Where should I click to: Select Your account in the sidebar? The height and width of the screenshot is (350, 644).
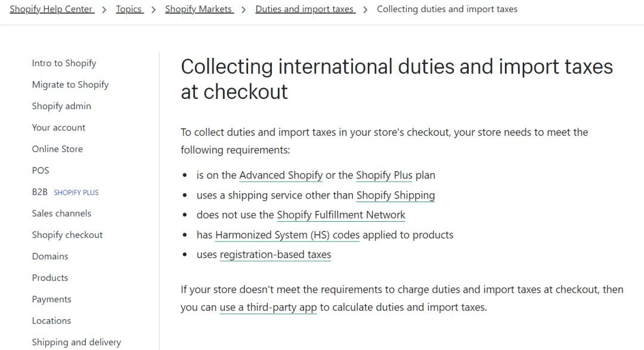(58, 128)
